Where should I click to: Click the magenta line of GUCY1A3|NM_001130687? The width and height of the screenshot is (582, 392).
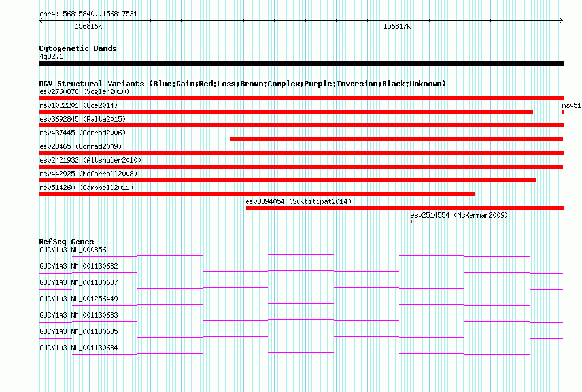coord(301,288)
